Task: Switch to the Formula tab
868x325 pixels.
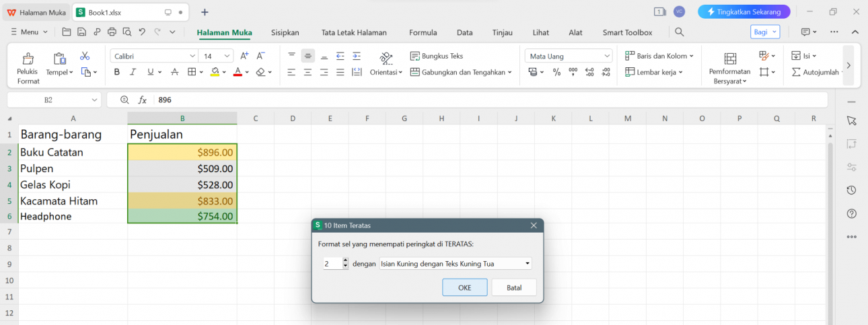Action: [423, 32]
